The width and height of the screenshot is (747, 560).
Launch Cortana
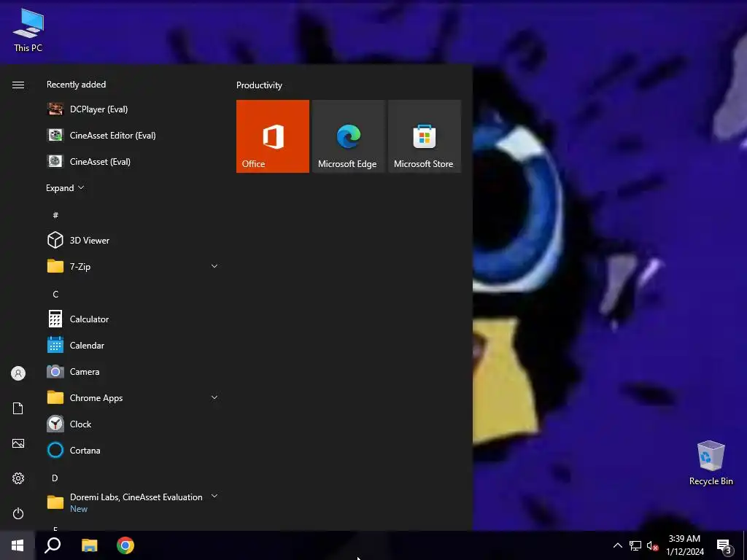133,450
